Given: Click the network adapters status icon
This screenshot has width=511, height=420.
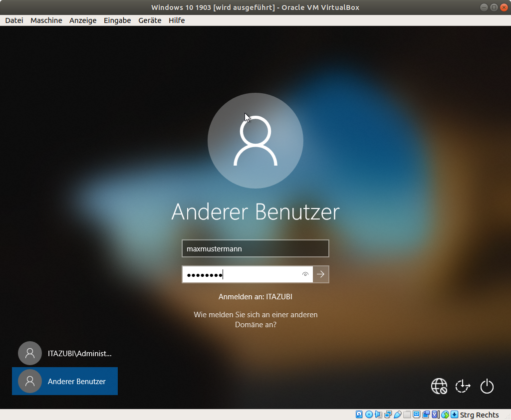Looking at the screenshot, I should 388,415.
